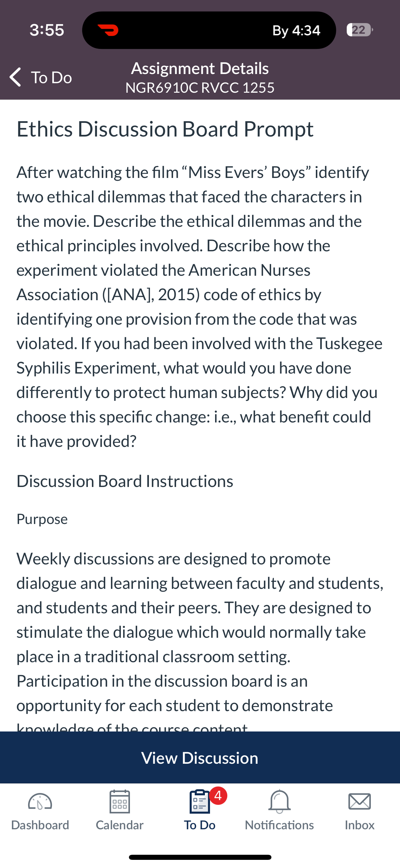
Task: Click the View Discussion button
Action: pyautogui.click(x=200, y=758)
